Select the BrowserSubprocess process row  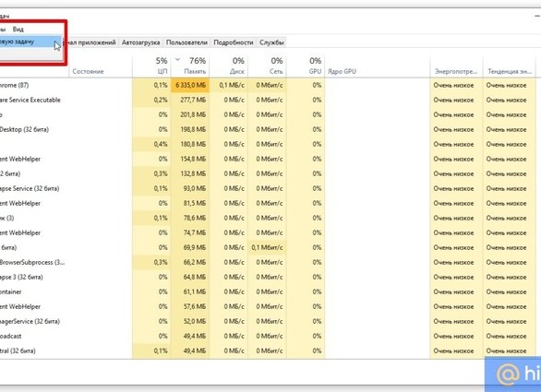point(268,262)
